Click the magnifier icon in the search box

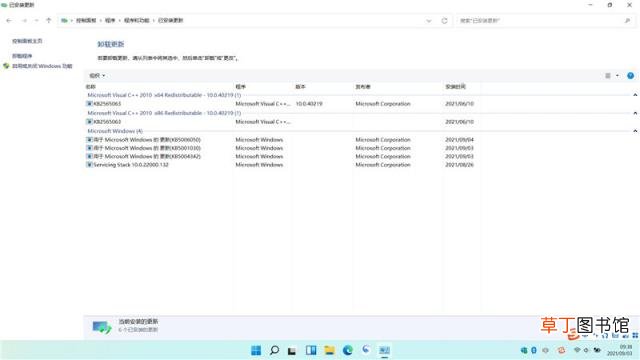tap(627, 20)
